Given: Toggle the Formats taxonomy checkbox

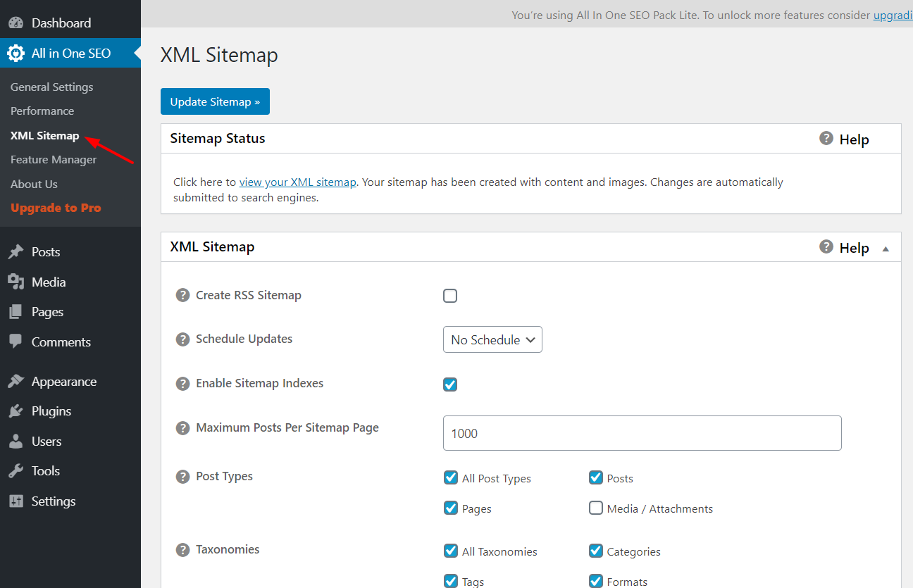Looking at the screenshot, I should tap(596, 581).
